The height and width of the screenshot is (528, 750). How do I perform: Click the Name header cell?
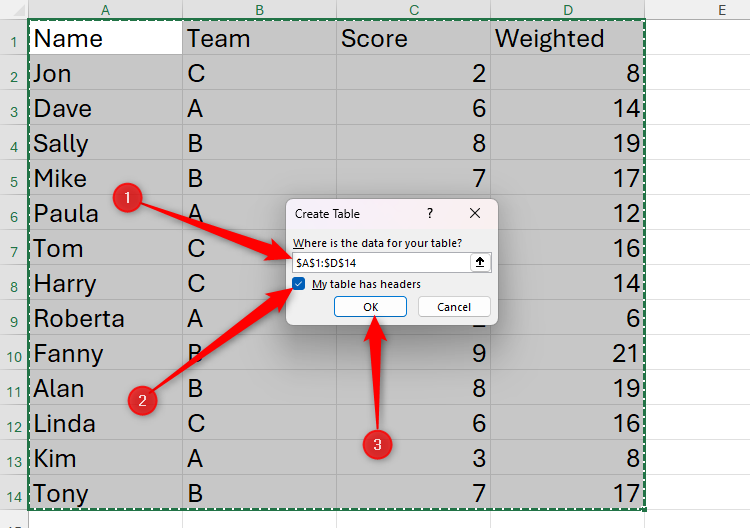point(106,39)
